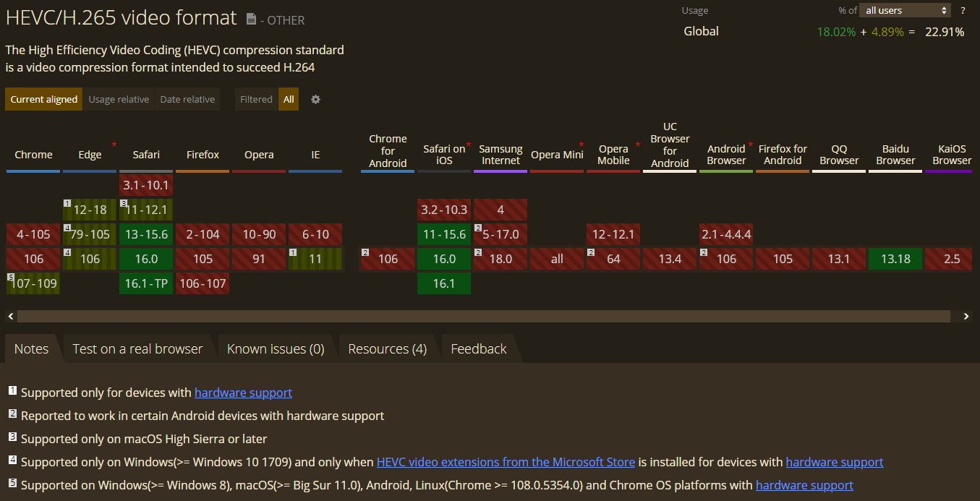Select Safari 11-12.1 version cell
This screenshot has height=501, width=980.
[x=146, y=210]
